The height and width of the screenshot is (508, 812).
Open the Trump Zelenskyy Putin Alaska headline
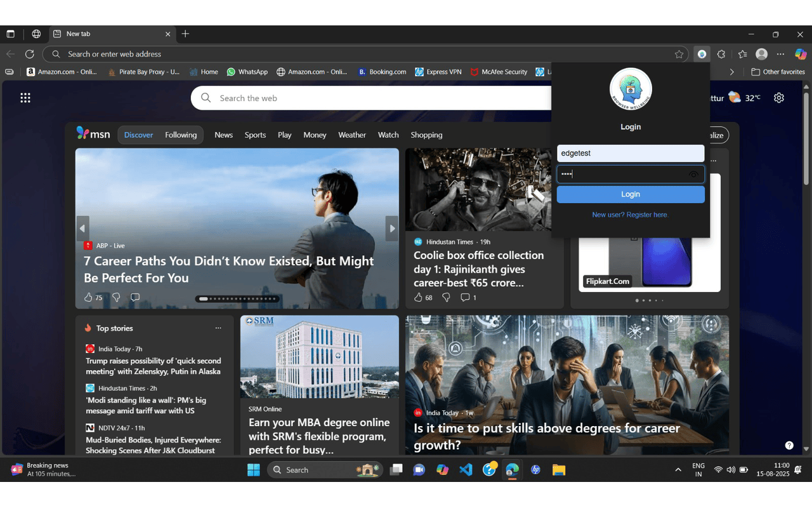point(154,366)
